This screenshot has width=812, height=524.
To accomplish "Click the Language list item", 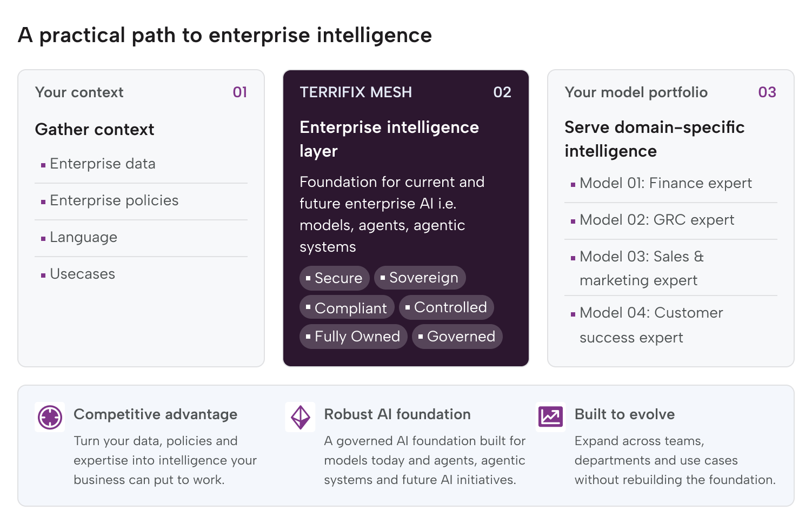I will [x=141, y=237].
